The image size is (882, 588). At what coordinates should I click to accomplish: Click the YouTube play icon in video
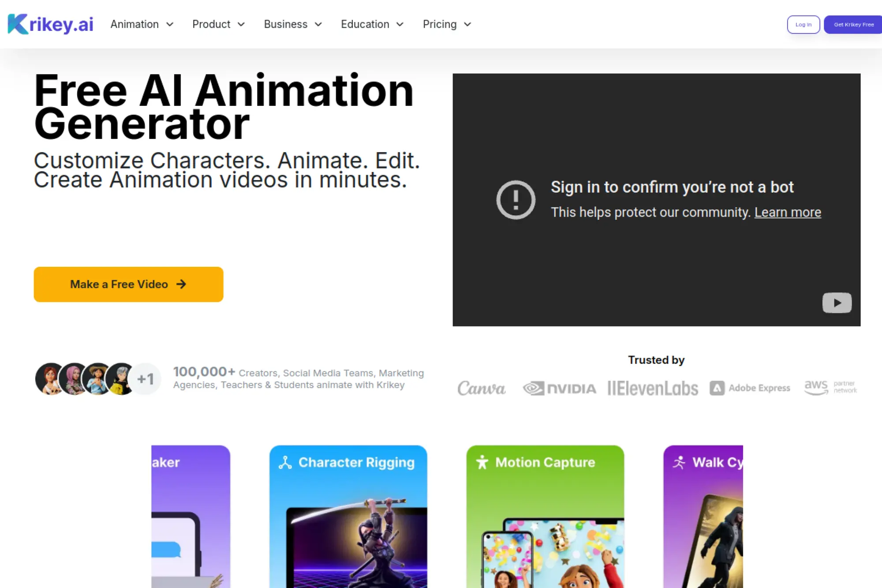pyautogui.click(x=837, y=303)
